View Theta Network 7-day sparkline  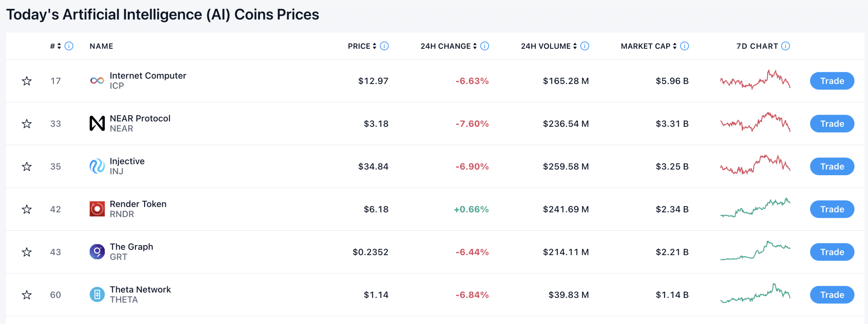[755, 293]
